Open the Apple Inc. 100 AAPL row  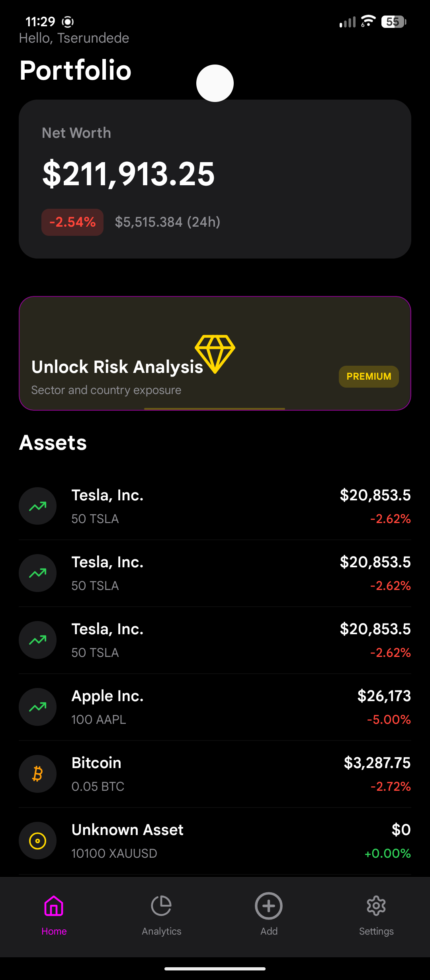tap(215, 707)
